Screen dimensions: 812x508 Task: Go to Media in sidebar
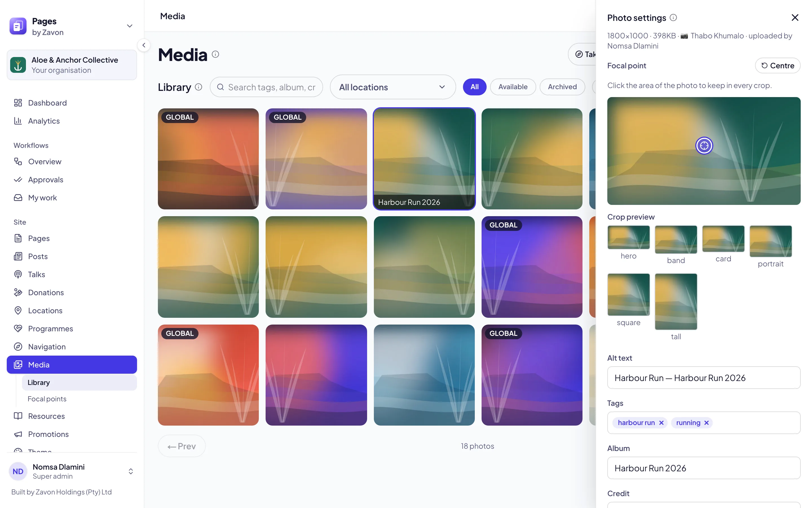[x=72, y=365]
